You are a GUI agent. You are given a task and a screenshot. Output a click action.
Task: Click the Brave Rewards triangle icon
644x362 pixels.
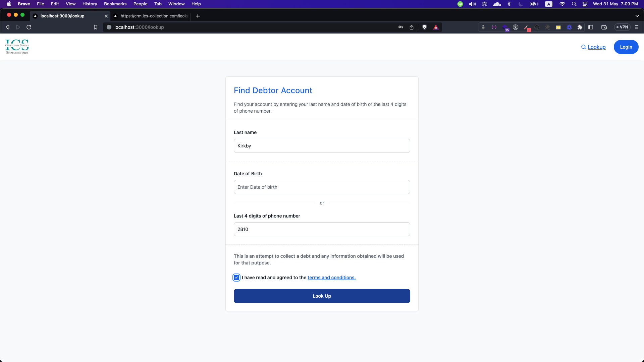(x=436, y=27)
